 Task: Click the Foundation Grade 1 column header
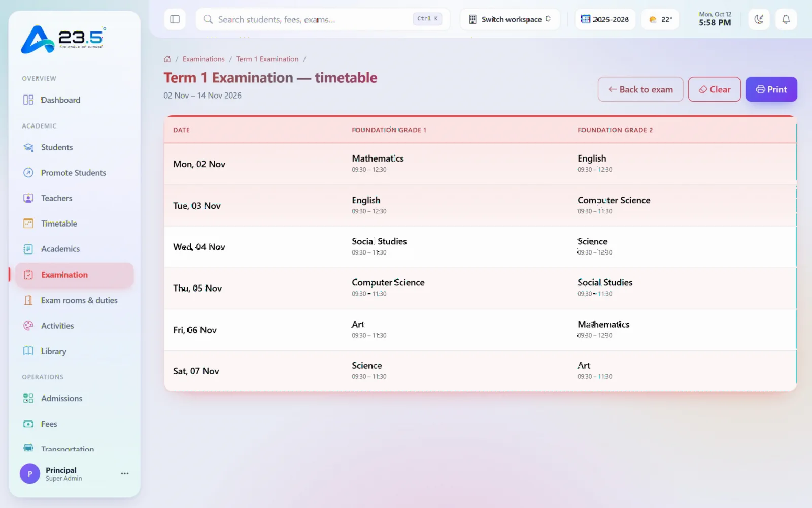click(389, 130)
